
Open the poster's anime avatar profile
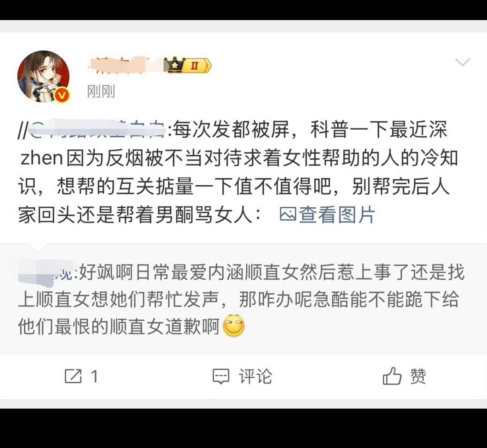[x=43, y=76]
